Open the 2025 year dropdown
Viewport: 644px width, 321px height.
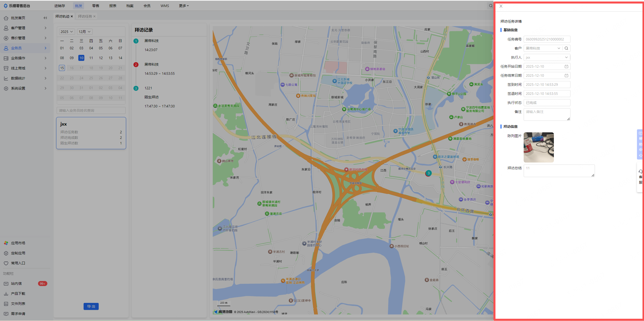[x=67, y=32]
